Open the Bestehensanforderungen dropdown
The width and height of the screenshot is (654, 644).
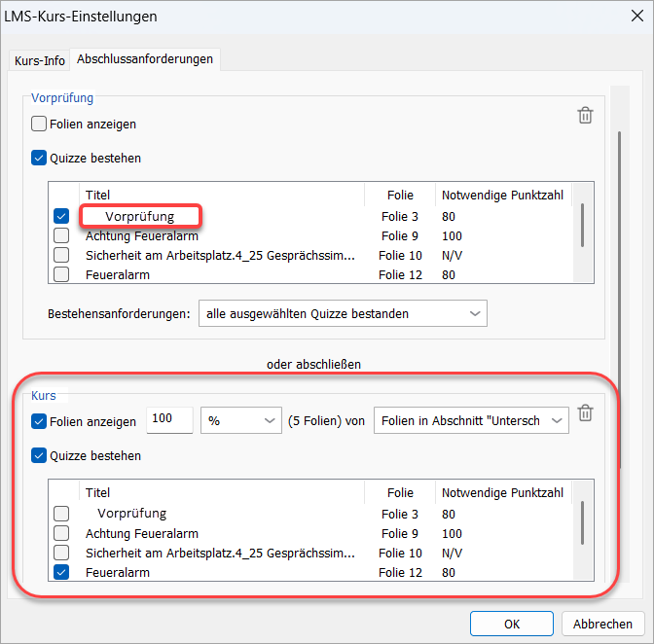(342, 313)
